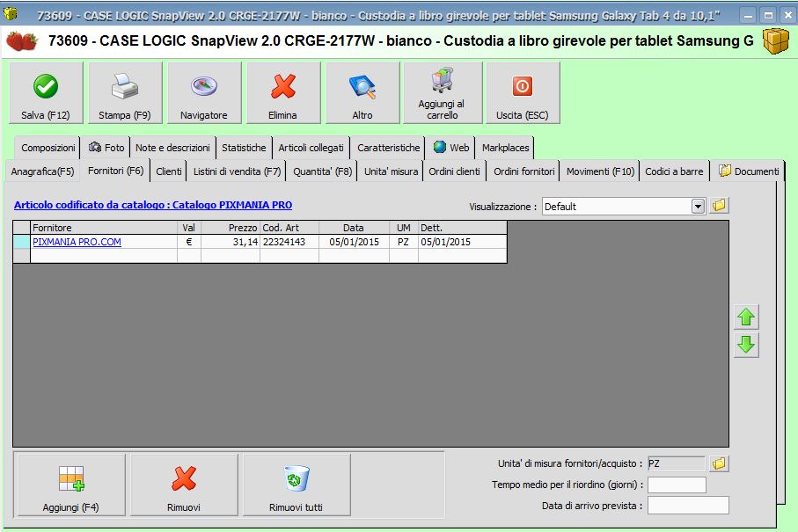Click the Unita' di misura PZ field
The image size is (798, 532).
pos(677,463)
